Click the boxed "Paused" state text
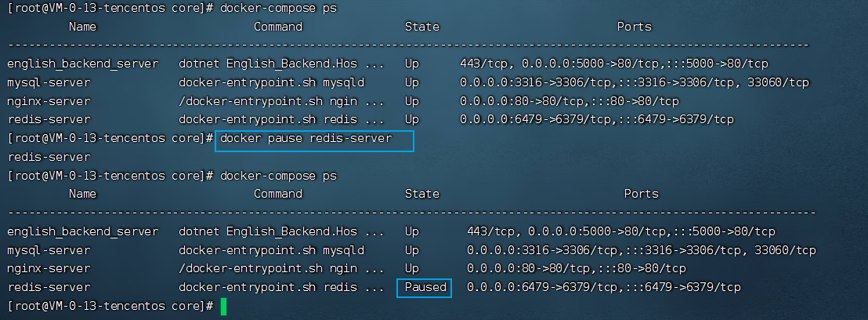The height and width of the screenshot is (320, 868). point(425,288)
